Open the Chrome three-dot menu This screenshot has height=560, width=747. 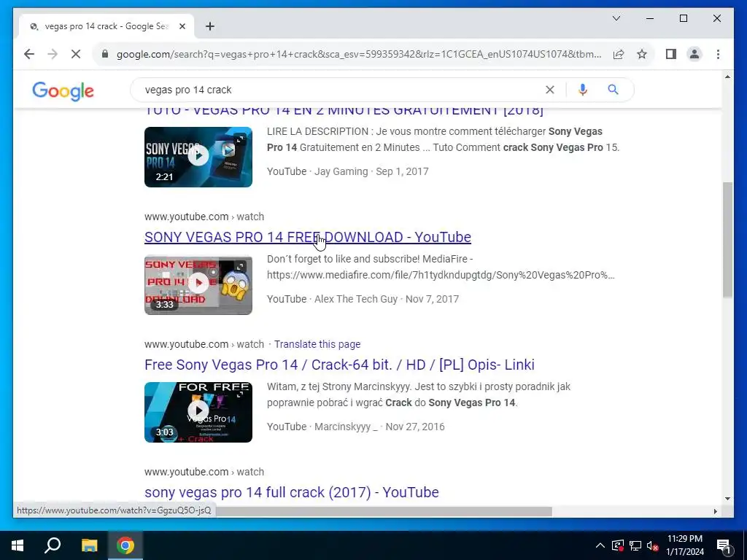718,54
